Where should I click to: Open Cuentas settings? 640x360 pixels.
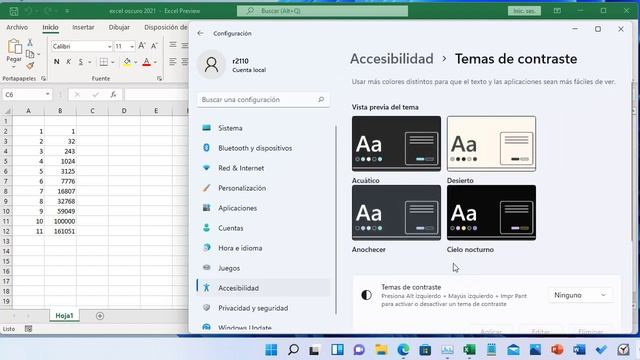pyautogui.click(x=263, y=228)
